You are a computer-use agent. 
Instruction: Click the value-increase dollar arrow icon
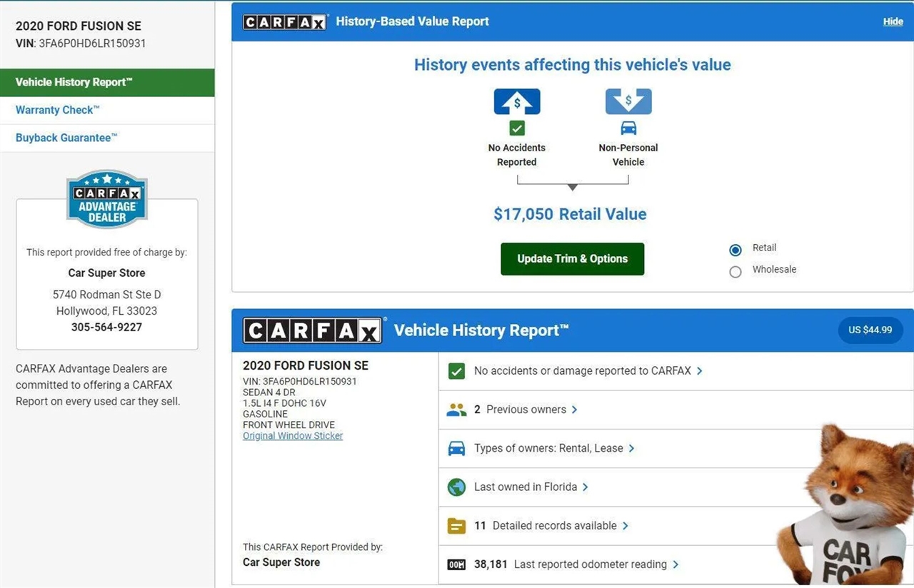coord(517,101)
